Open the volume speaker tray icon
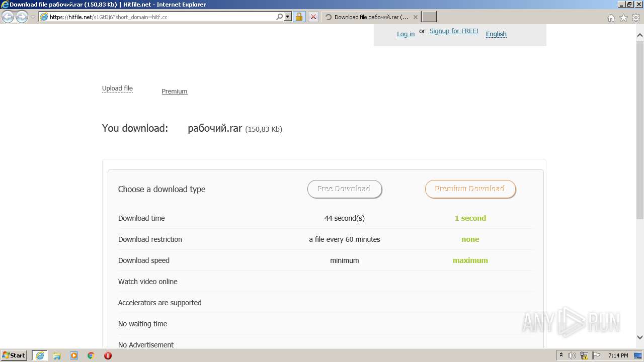Screen dimensions: 644x362 (x=572, y=355)
